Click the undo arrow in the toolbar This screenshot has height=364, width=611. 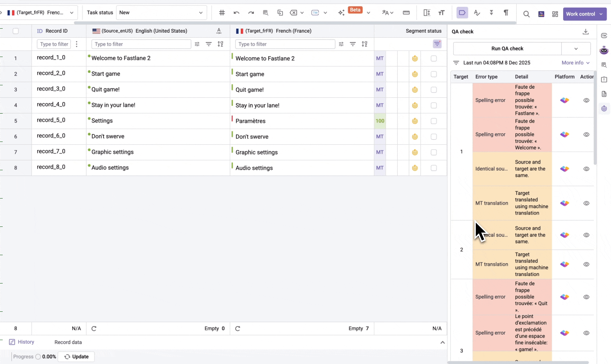236,13
